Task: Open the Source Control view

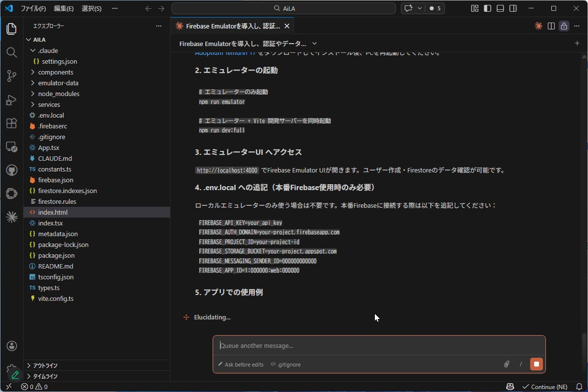Action: (11, 76)
